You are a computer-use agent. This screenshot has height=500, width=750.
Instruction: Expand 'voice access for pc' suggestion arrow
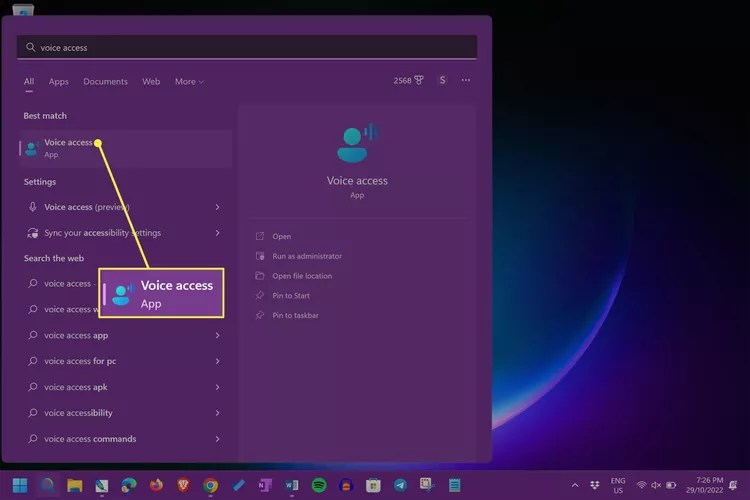click(217, 361)
